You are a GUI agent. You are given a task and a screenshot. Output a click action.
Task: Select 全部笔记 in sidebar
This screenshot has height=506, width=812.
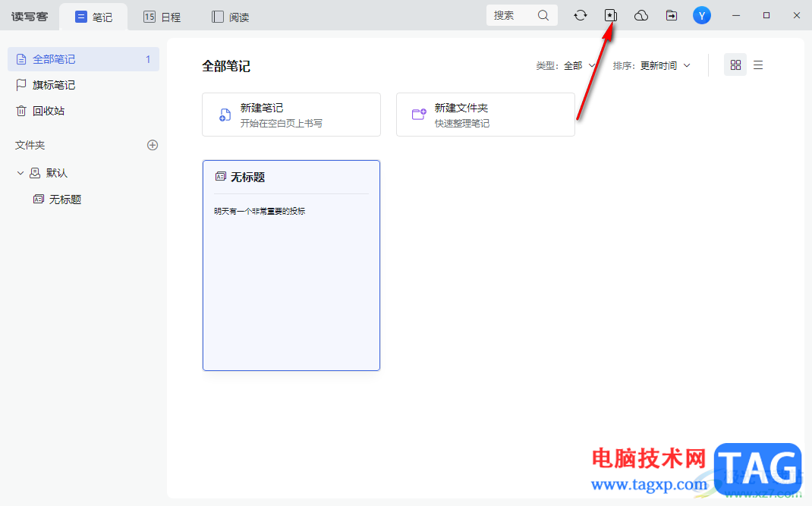click(83, 59)
